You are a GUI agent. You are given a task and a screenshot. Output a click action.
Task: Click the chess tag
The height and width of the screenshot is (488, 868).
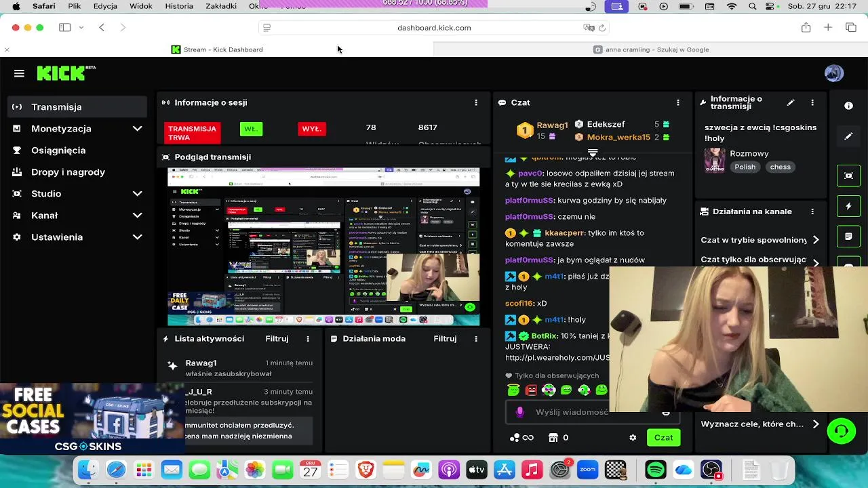coord(780,167)
